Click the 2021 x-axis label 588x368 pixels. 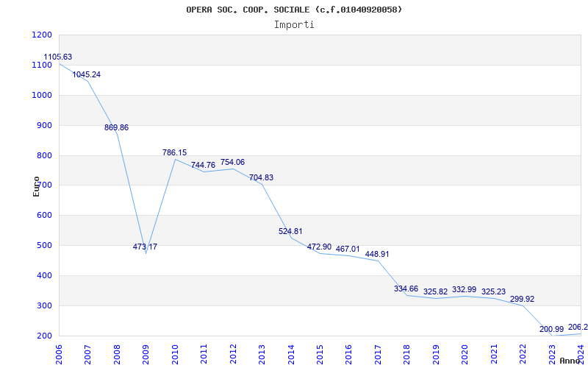494,353
